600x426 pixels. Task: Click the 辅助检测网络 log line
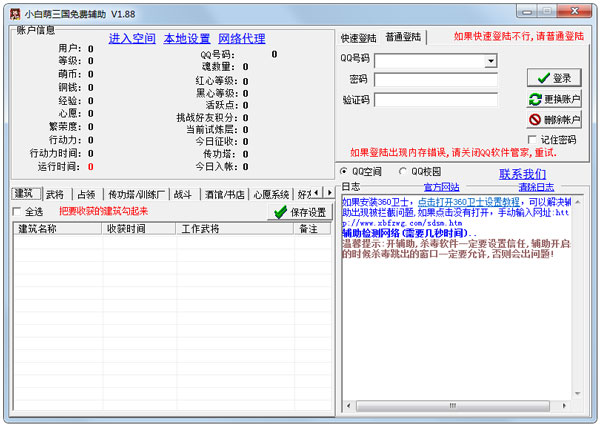point(409,233)
